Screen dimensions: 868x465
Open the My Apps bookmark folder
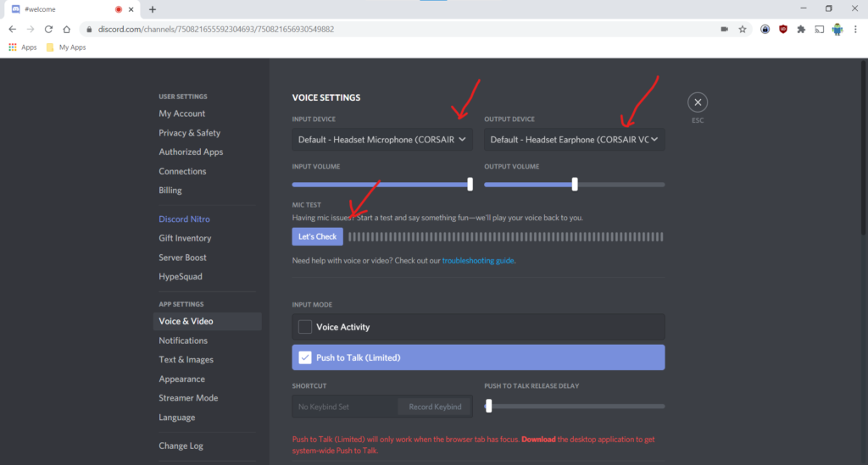point(66,47)
